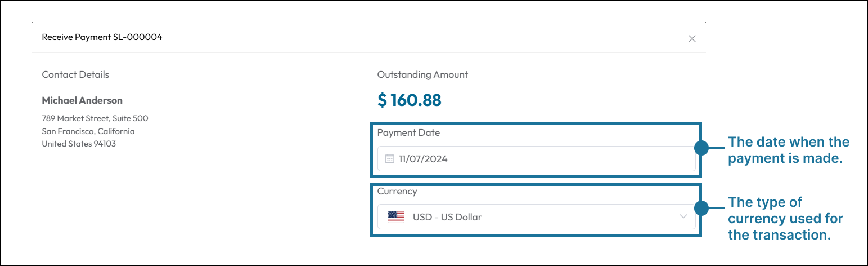The width and height of the screenshot is (868, 266).
Task: Select the type of currency annotation text
Action: [x=785, y=218]
